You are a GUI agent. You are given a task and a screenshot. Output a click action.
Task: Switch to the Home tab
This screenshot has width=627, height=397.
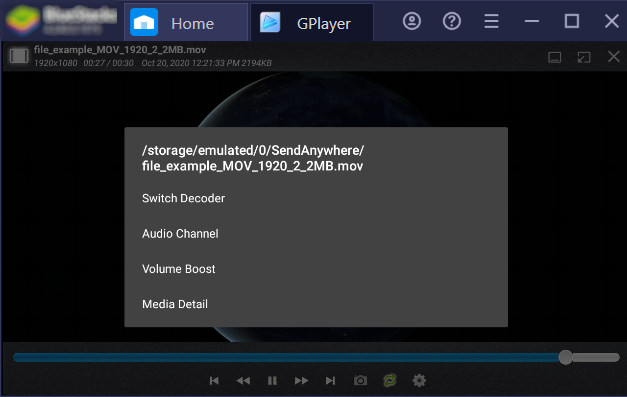pyautogui.click(x=186, y=22)
